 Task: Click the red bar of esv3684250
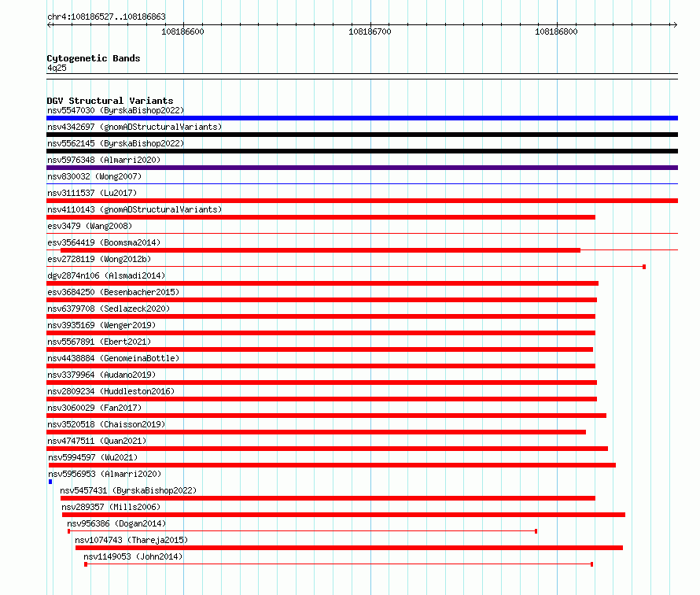click(322, 300)
